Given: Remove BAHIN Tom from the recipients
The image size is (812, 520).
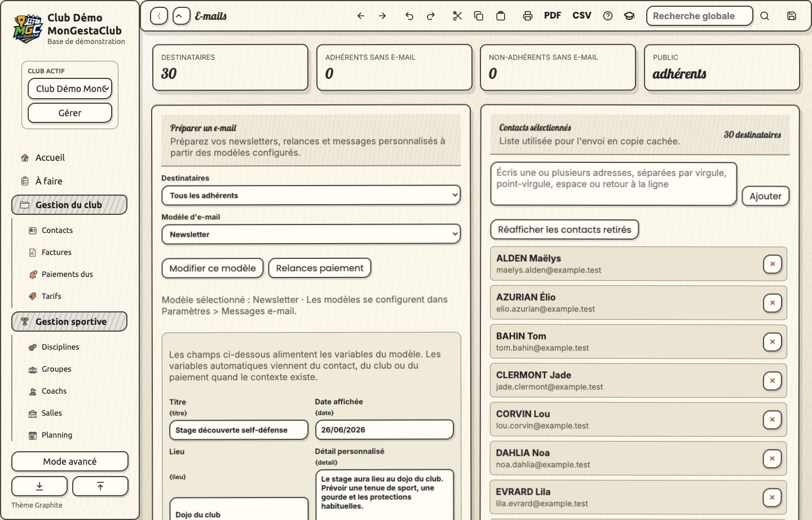Looking at the screenshot, I should click(773, 342).
